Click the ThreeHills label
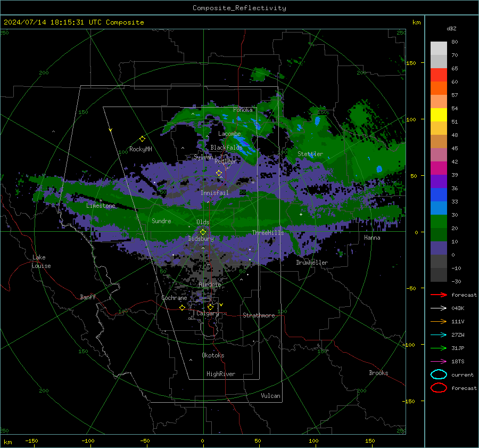The width and height of the screenshot is (479, 448). tap(268, 233)
